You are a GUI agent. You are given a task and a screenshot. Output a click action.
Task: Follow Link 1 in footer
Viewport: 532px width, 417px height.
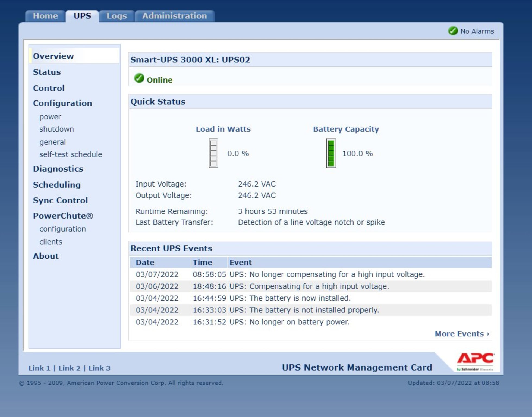pyautogui.click(x=39, y=368)
